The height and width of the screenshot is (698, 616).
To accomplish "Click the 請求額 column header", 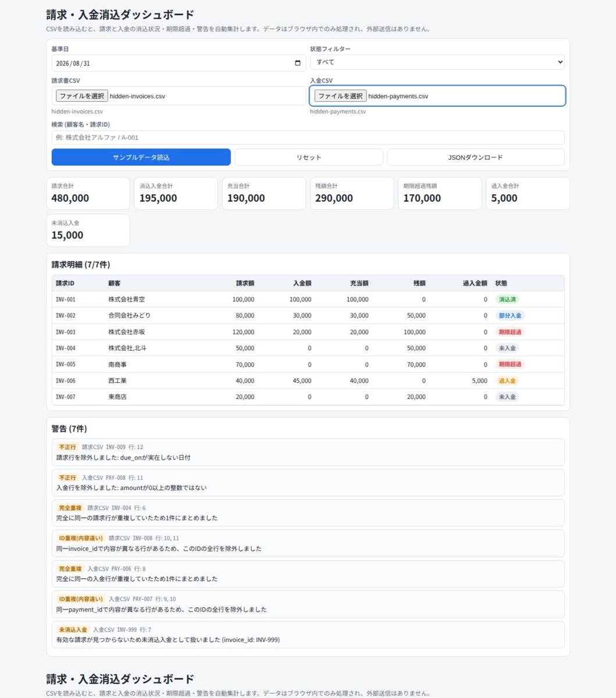I will coord(245,283).
